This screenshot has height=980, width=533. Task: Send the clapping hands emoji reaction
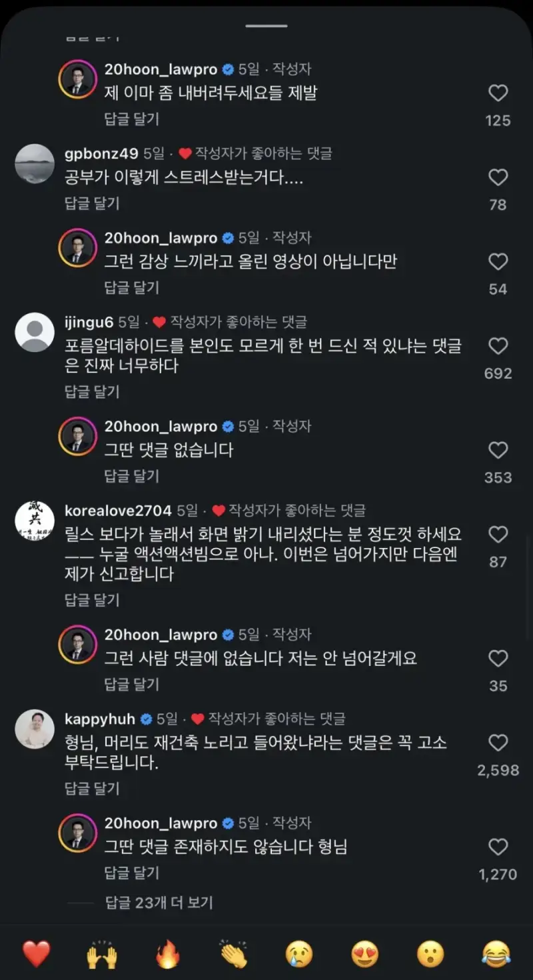tap(233, 955)
